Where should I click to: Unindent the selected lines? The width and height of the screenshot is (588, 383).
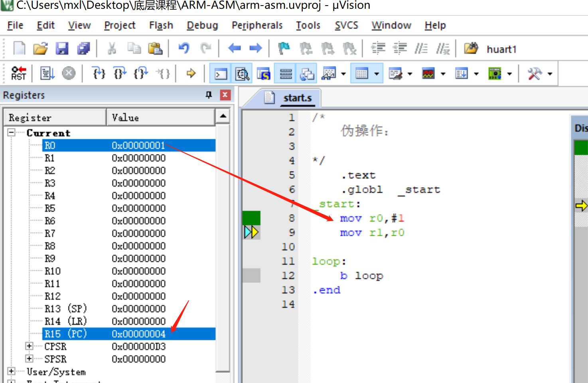400,48
